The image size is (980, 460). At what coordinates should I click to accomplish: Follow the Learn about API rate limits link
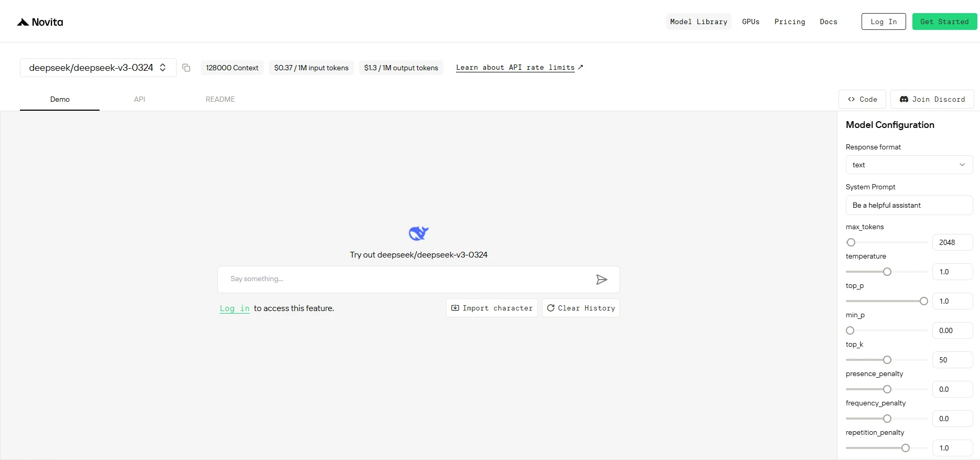coord(519,68)
